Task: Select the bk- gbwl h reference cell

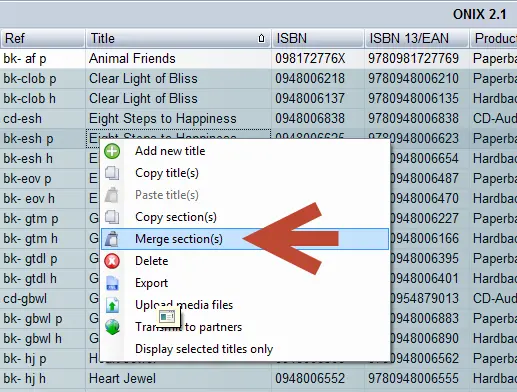Action: point(43,339)
